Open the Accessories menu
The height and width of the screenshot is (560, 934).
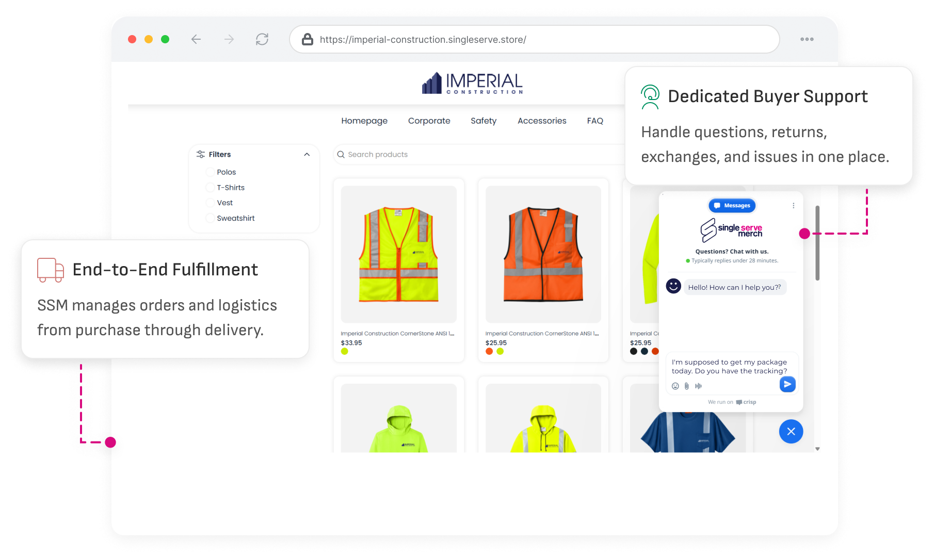click(x=542, y=121)
